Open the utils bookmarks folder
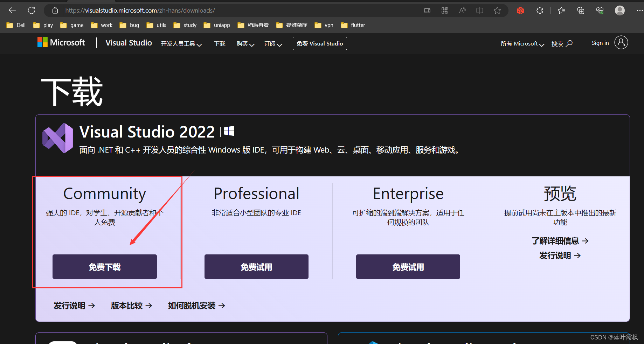The height and width of the screenshot is (344, 644). (x=156, y=25)
